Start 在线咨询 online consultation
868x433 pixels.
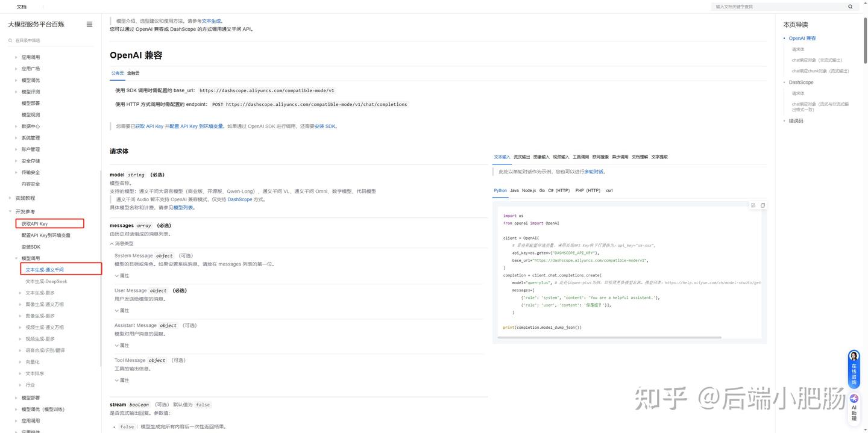(854, 369)
